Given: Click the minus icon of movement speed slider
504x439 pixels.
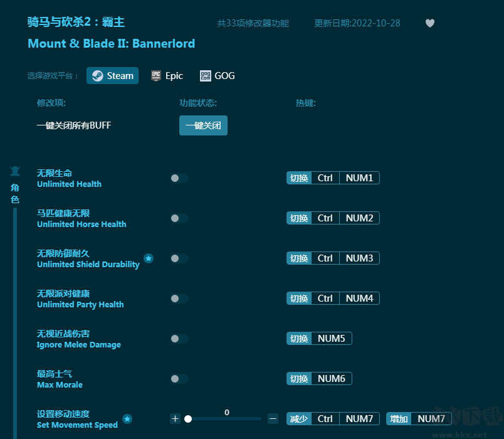Looking at the screenshot, I should 273,419.
